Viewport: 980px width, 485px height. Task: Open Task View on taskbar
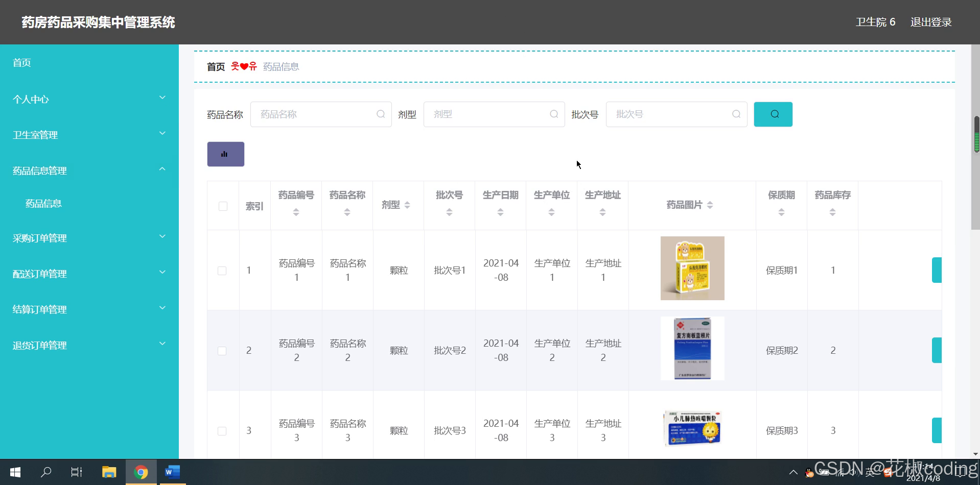77,472
